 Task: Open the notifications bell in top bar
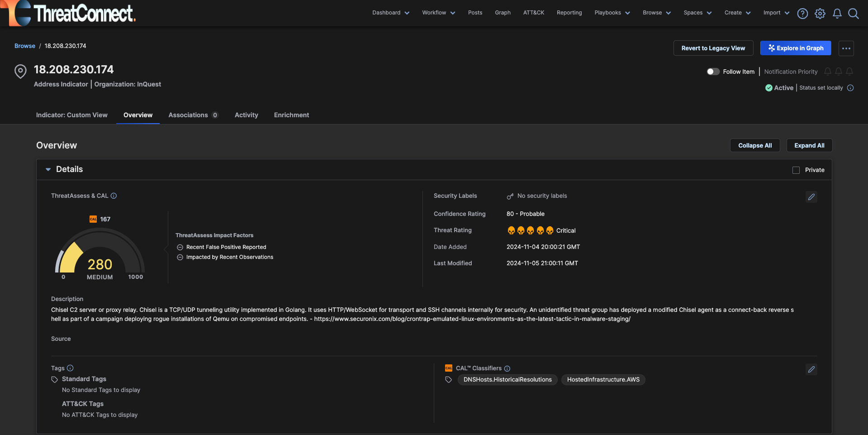coord(837,14)
